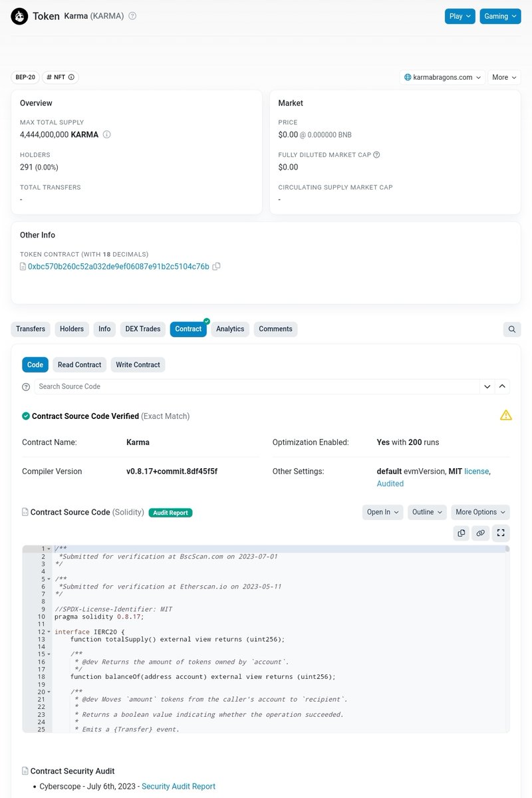Click the Audited link
Image resolution: width=532 pixels, height=798 pixels.
(x=390, y=484)
